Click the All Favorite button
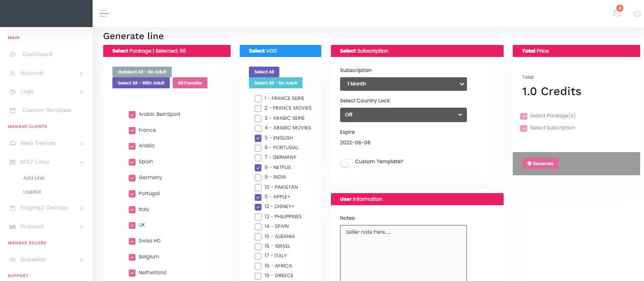 pos(190,83)
